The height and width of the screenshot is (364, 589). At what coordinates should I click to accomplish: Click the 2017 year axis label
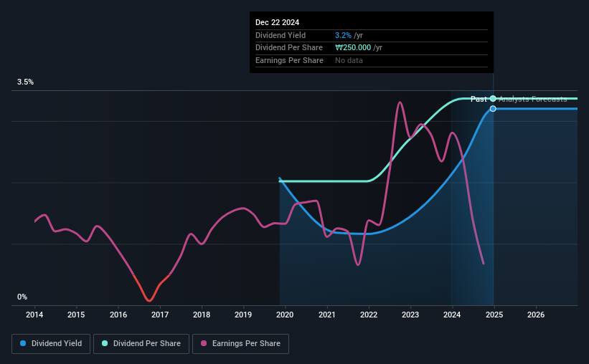[x=160, y=315]
